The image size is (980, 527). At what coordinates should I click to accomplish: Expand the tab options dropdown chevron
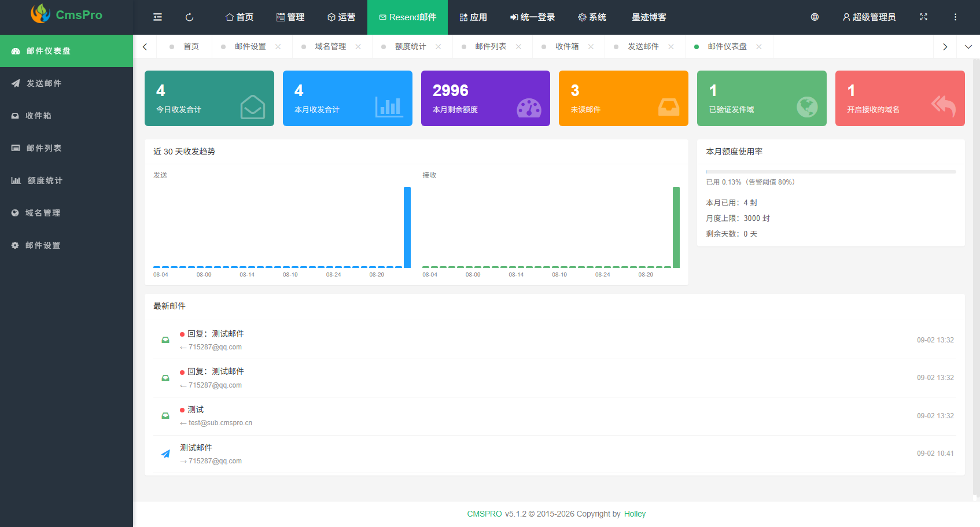(968, 47)
